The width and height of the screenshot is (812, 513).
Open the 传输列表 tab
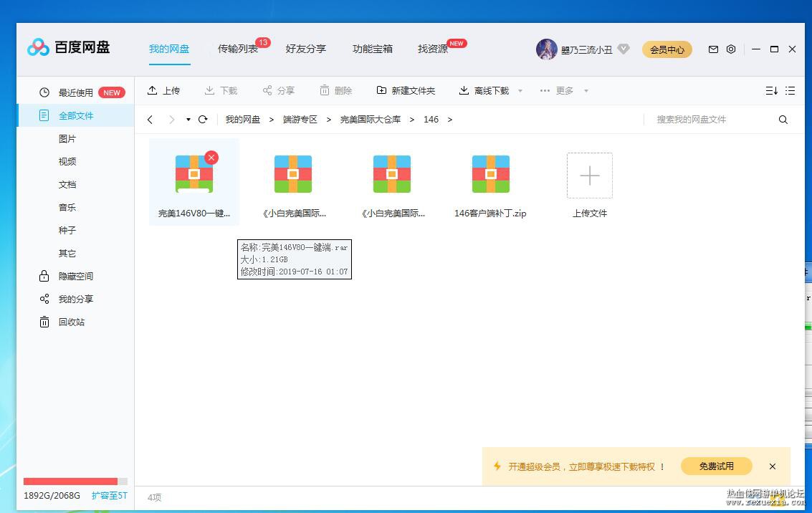pyautogui.click(x=238, y=49)
